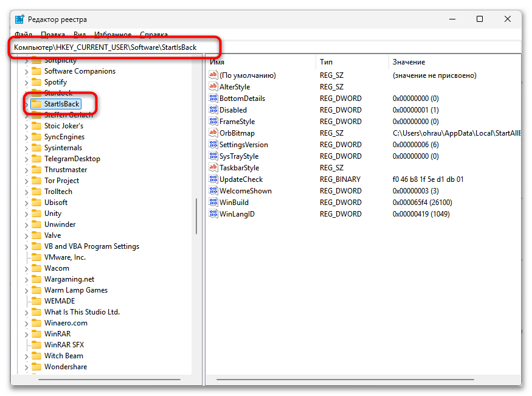Viewport: 532px width, 396px height.
Task: Click the DWORD icon next to SysTrayStyle
Action: 213,156
